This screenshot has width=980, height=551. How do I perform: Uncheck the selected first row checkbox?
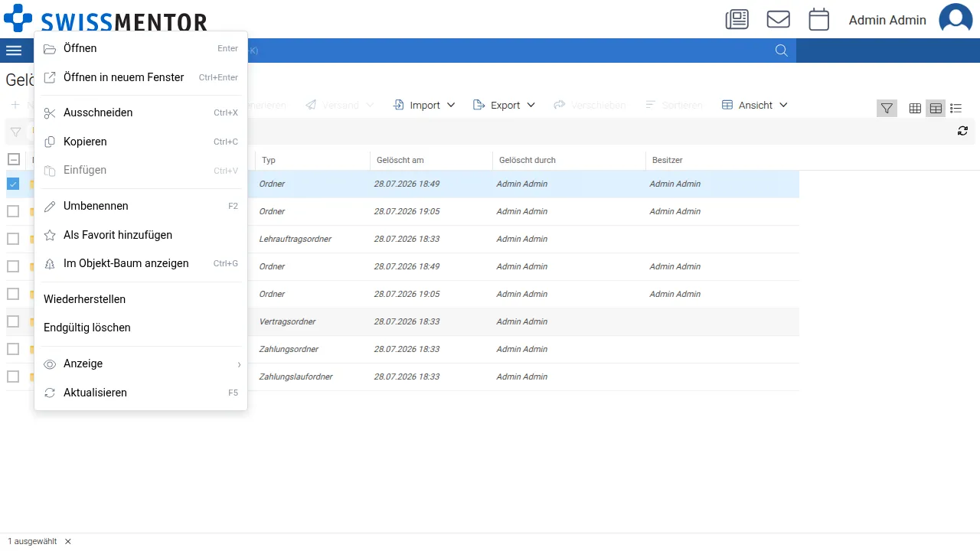(13, 184)
